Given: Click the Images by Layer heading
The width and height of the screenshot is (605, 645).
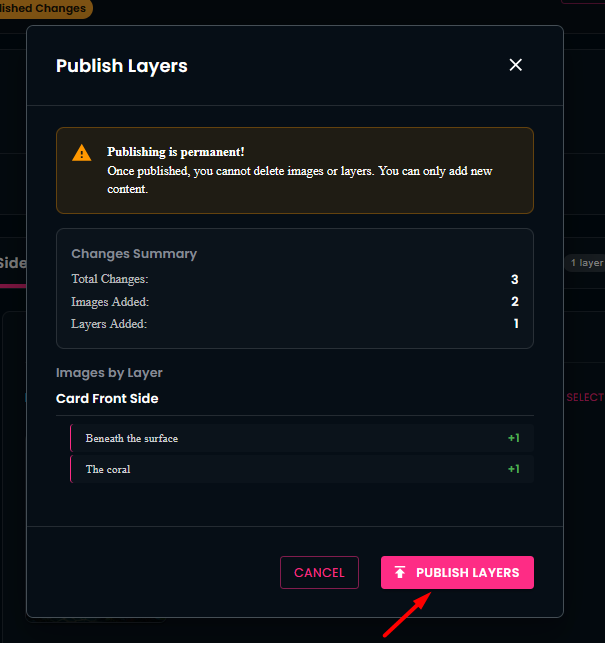Looking at the screenshot, I should pos(109,373).
